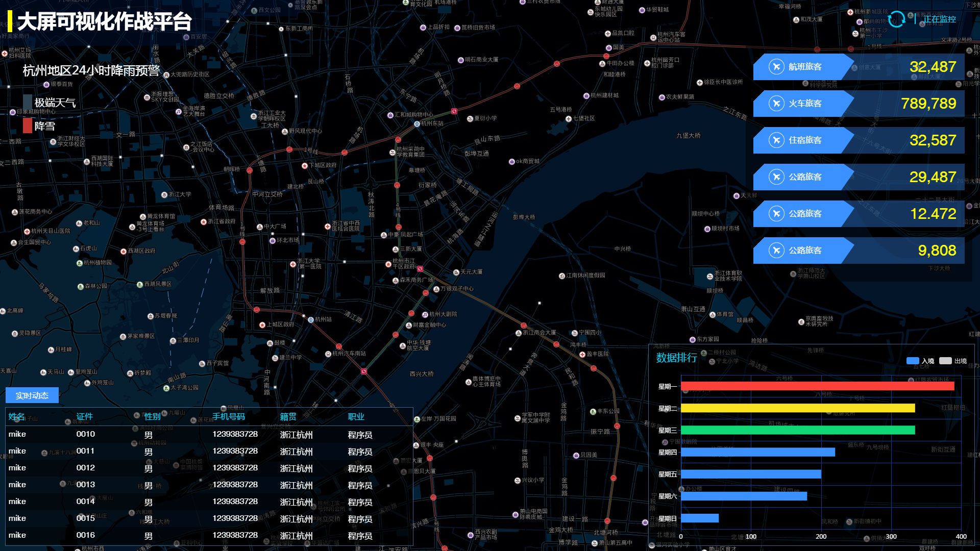Click the 数据排行 chart title
The height and width of the screenshot is (551, 980).
[x=676, y=358]
